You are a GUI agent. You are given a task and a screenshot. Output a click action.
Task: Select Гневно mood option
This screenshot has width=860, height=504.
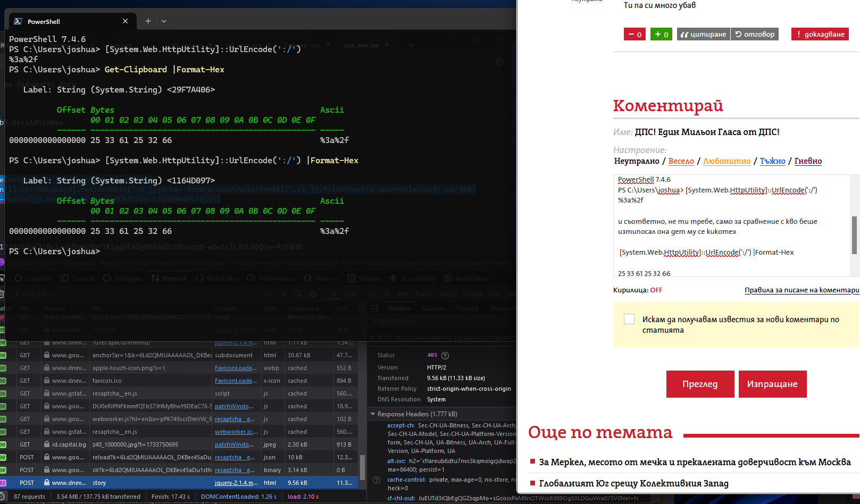808,161
